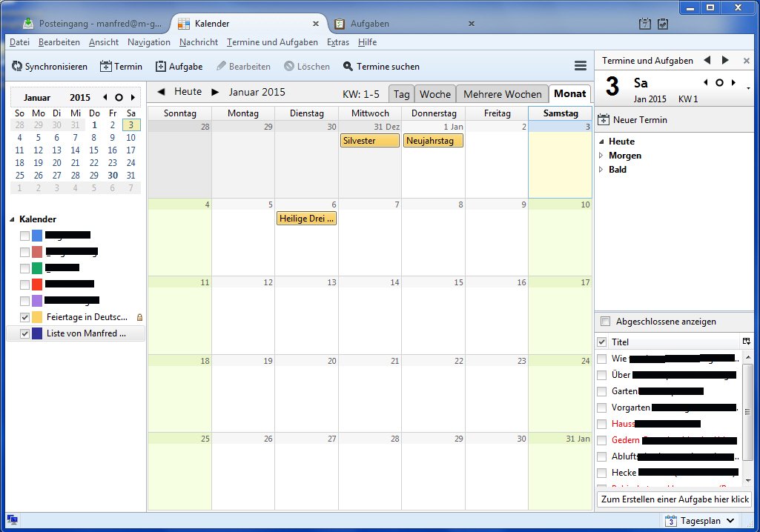The width and height of the screenshot is (760, 532).
Task: Collapse the Kalender list
Action: pos(12,219)
